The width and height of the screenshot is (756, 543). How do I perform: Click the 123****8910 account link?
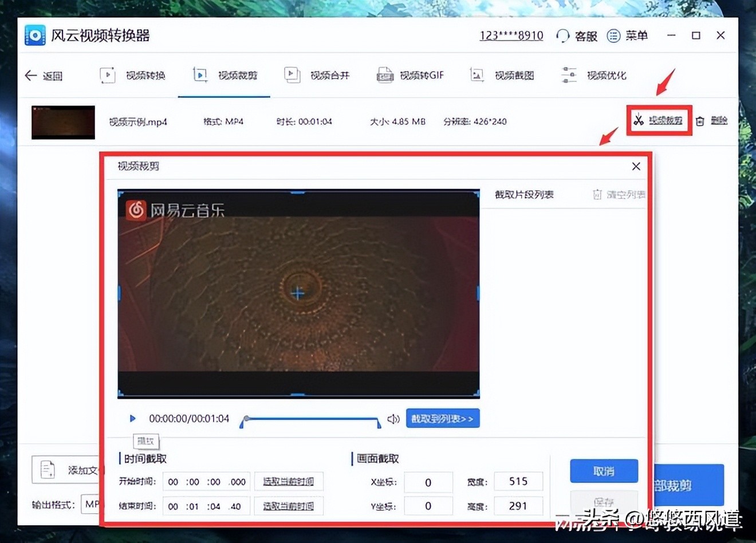(511, 35)
